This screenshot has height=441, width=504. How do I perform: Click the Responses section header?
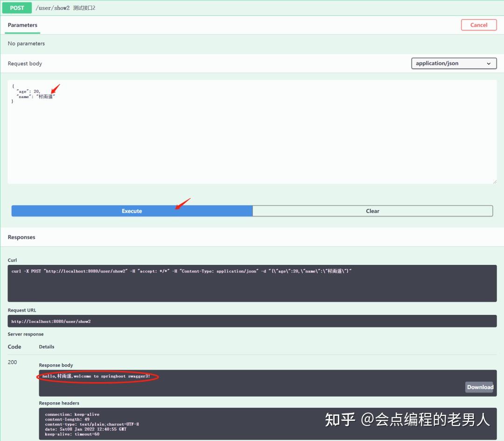[x=21, y=237]
